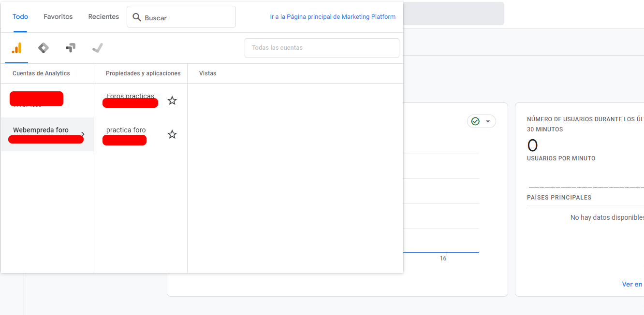Click the Usuarios por minuto label
The height and width of the screenshot is (315, 644).
pyautogui.click(x=561, y=158)
